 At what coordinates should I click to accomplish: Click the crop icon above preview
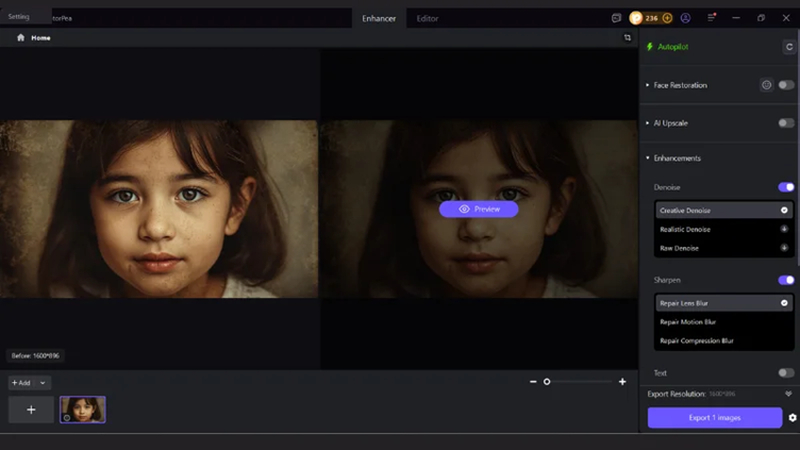pos(628,38)
